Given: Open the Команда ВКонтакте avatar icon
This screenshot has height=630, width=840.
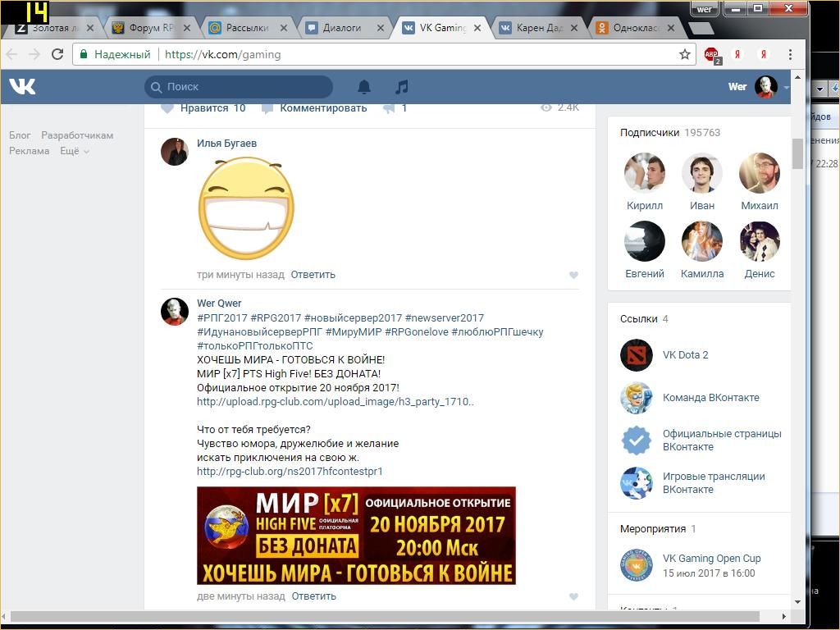Looking at the screenshot, I should [637, 398].
